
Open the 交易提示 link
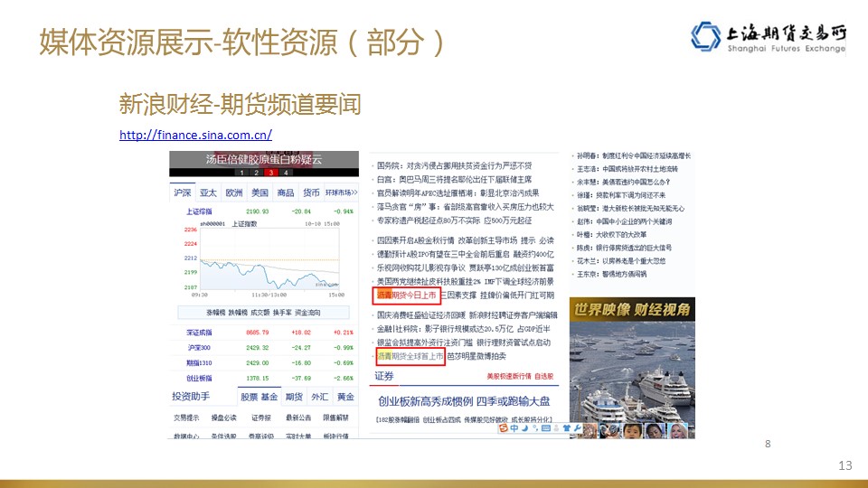pos(186,418)
